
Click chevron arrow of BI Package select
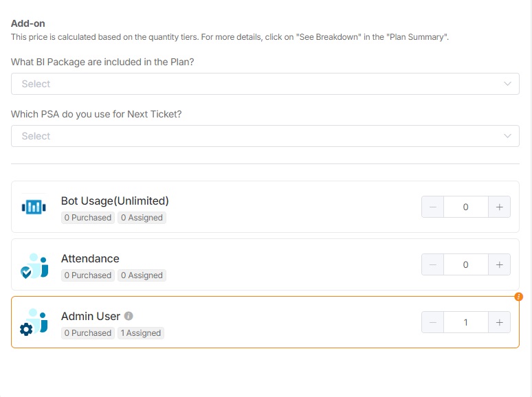point(508,84)
